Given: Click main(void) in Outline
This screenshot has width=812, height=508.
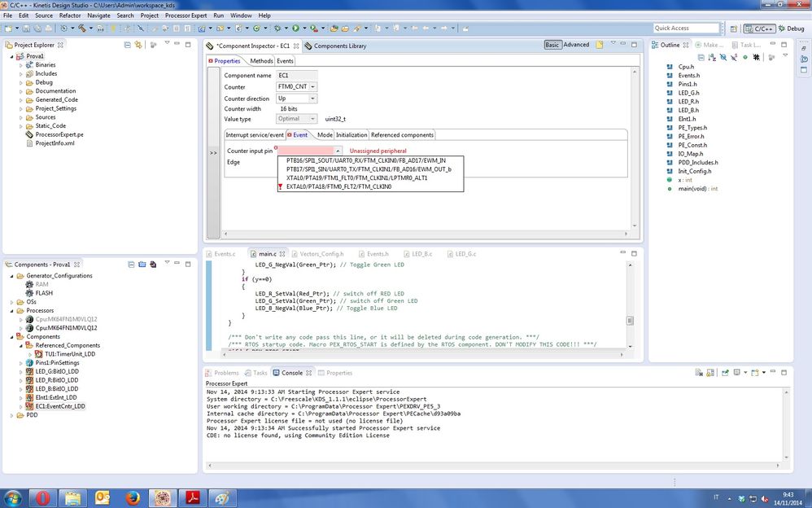Looking at the screenshot, I should click(697, 189).
